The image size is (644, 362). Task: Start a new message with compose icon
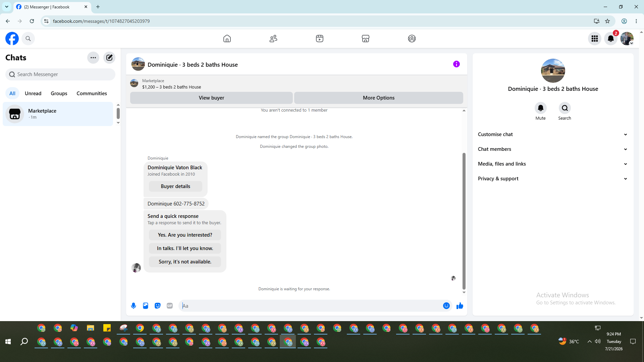coord(109,58)
